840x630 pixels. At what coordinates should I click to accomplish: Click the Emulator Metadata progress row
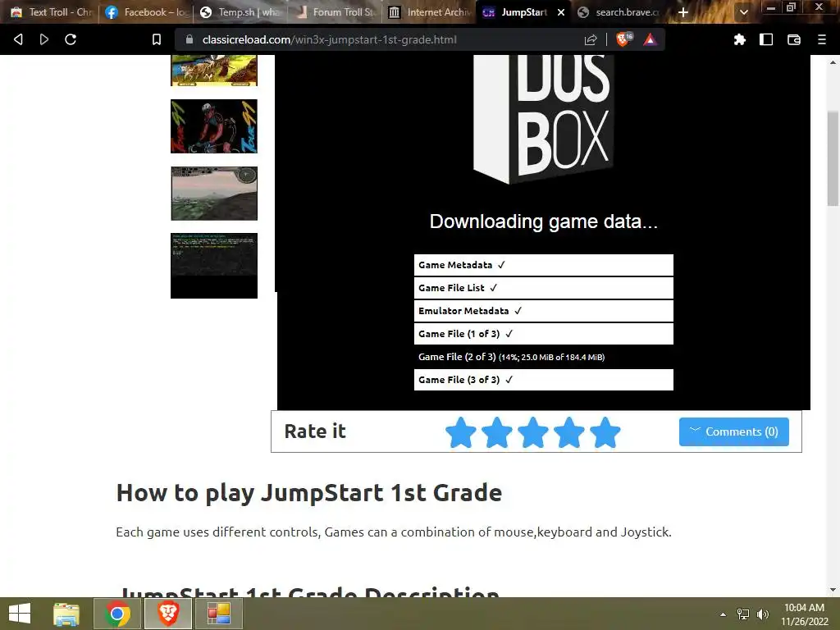(543, 311)
